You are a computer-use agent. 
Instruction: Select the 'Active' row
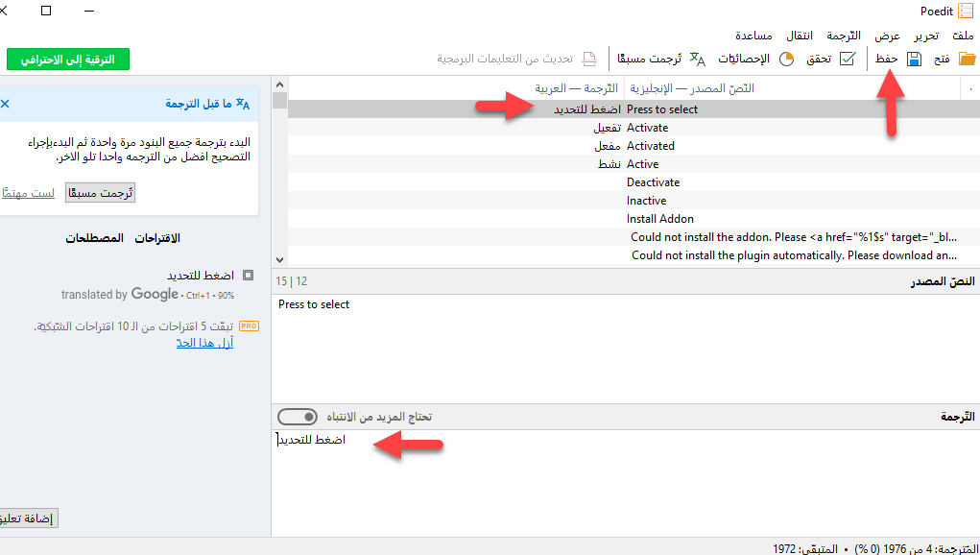point(633,164)
